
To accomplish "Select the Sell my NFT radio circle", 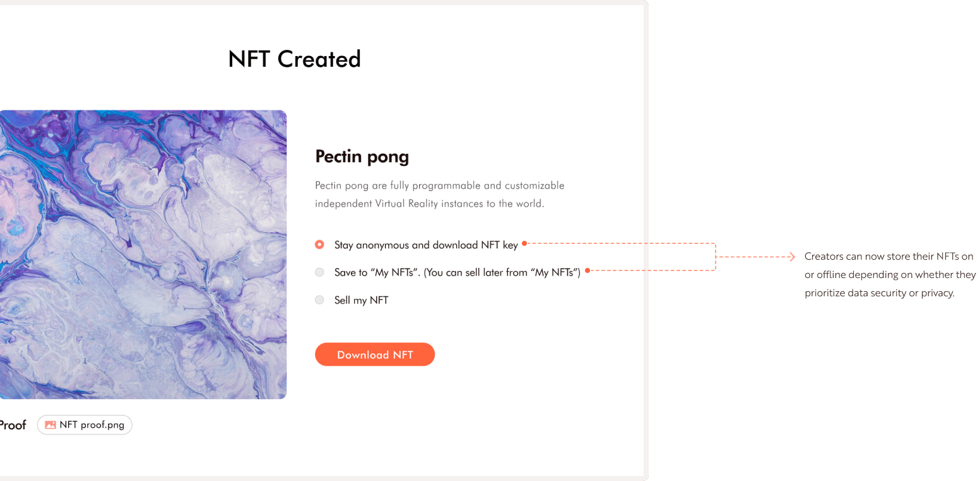I will pos(319,300).
